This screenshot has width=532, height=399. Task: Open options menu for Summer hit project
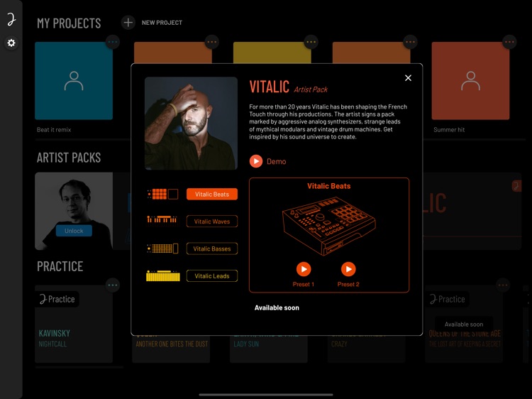(509, 42)
